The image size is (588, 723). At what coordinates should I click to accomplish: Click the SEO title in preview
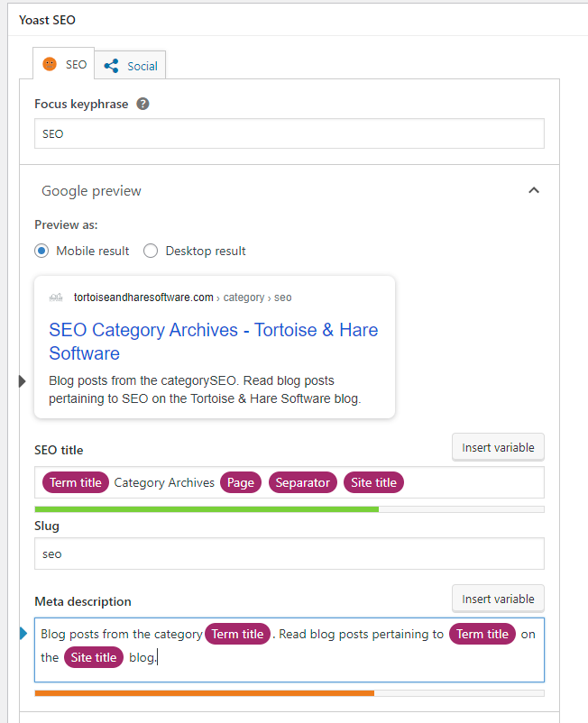coord(214,342)
